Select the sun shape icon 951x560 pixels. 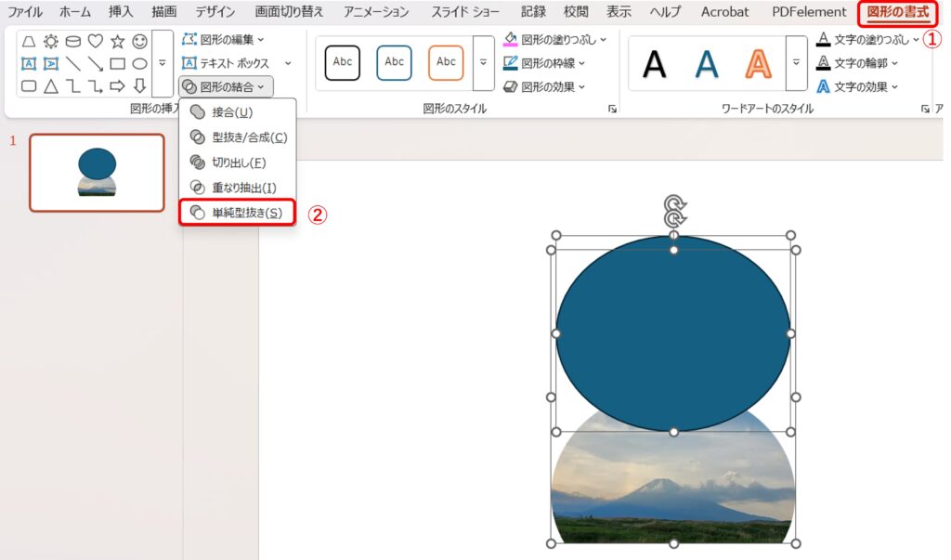[50, 41]
